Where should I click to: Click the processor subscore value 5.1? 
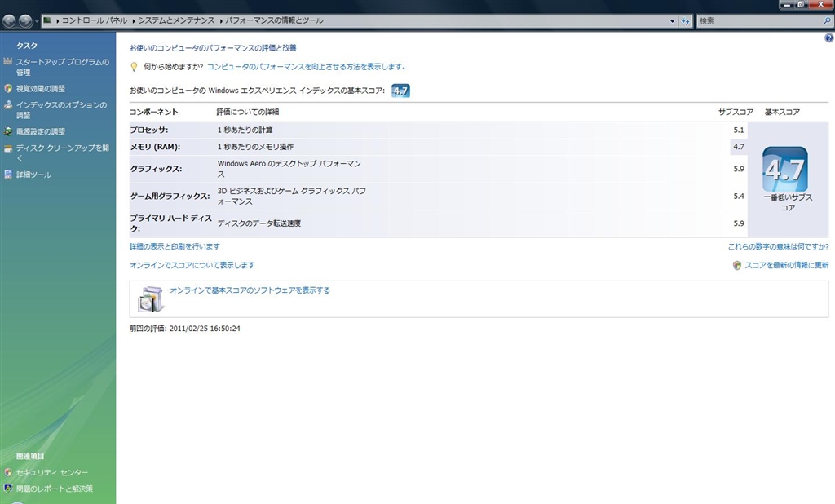pyautogui.click(x=739, y=130)
